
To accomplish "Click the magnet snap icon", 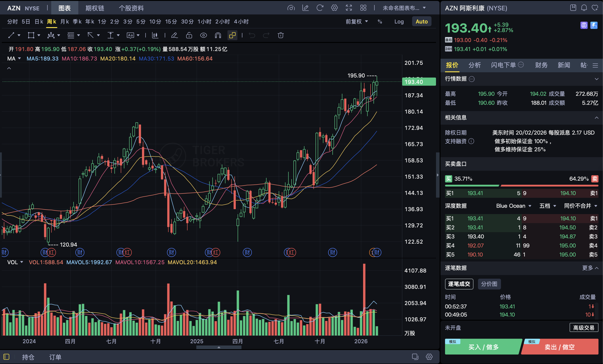I will click(x=218, y=35).
